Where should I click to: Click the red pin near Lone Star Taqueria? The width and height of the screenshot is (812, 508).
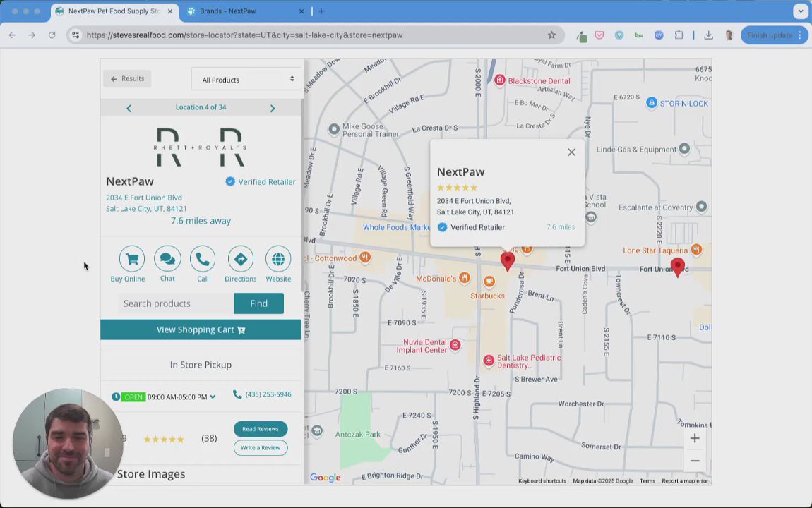tap(677, 267)
